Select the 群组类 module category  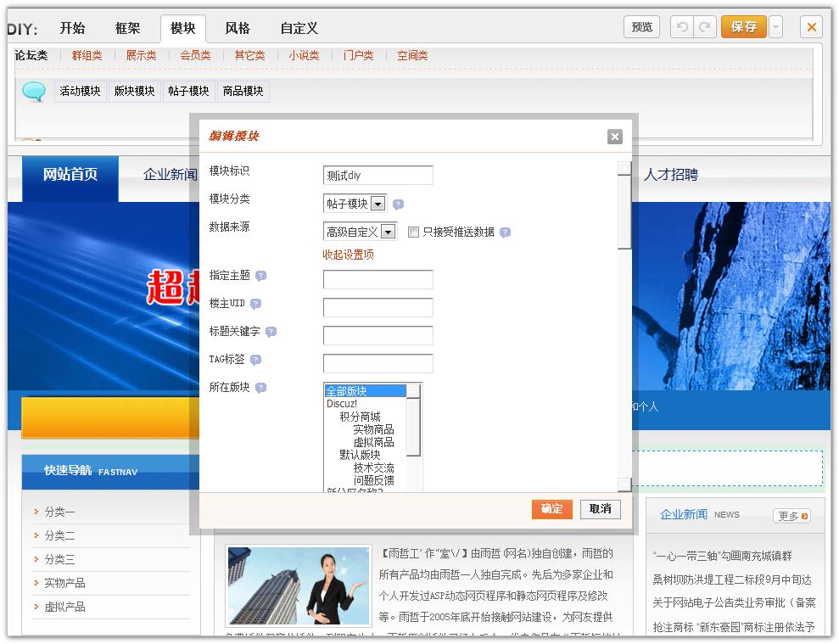point(87,55)
